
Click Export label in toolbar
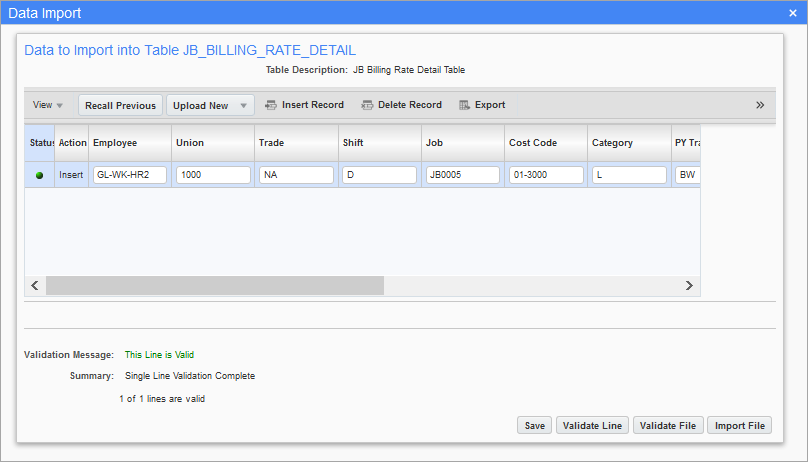click(490, 105)
